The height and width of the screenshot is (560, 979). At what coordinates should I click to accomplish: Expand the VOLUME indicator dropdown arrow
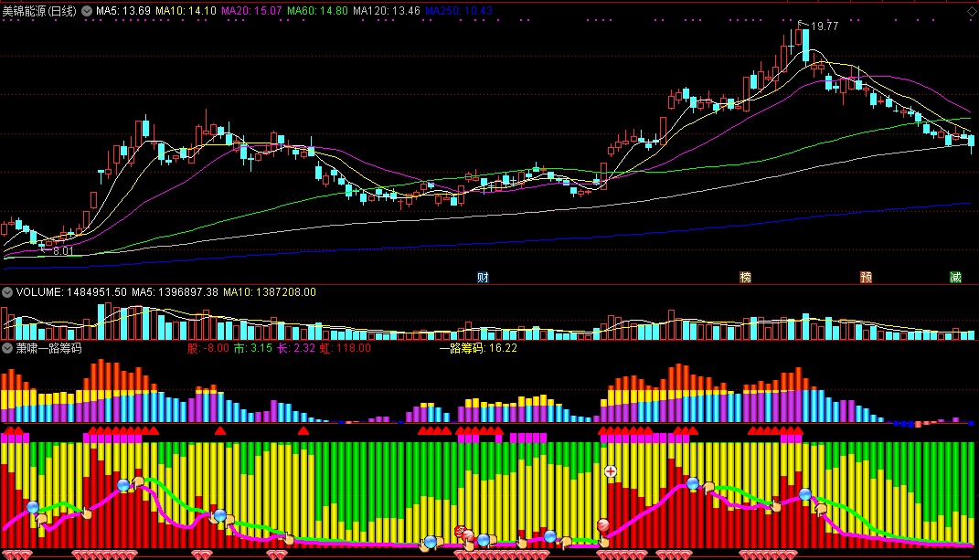pos(7,292)
